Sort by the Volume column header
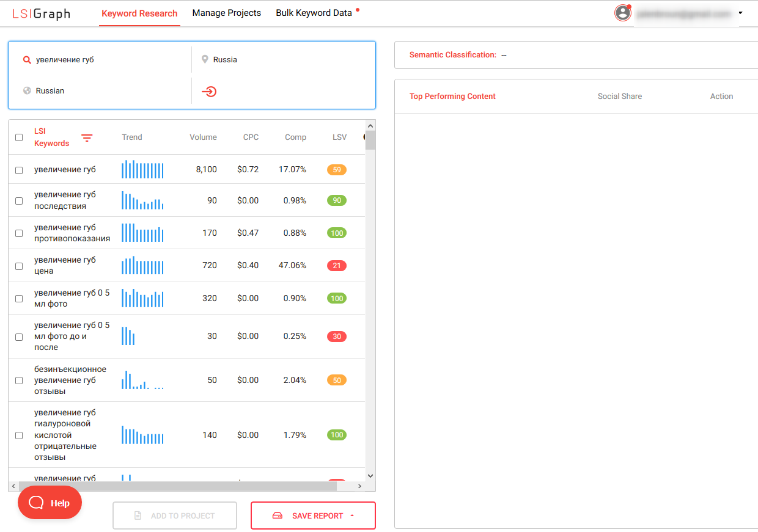The image size is (758, 532). 203,137
